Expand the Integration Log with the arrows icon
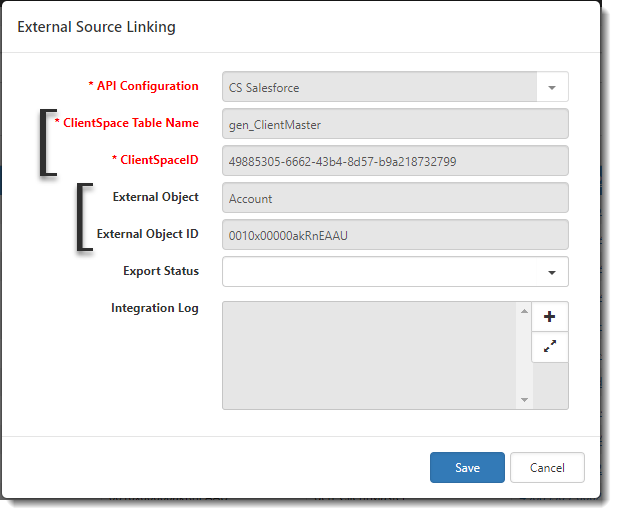617x515 pixels. coord(549,347)
